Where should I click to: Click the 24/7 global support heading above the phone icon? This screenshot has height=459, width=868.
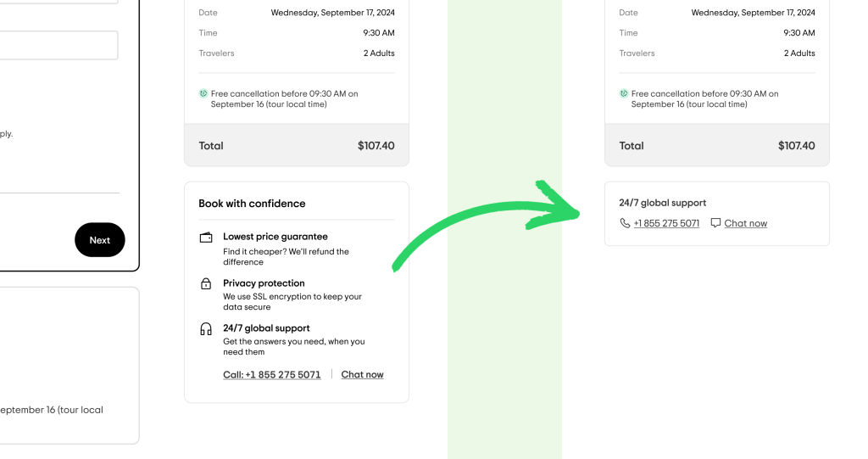[x=663, y=203]
